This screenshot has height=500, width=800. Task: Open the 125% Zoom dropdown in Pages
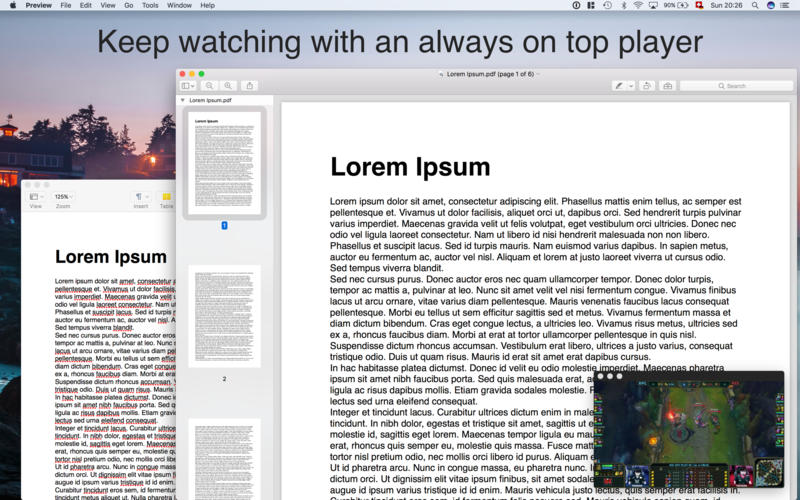[x=63, y=197]
